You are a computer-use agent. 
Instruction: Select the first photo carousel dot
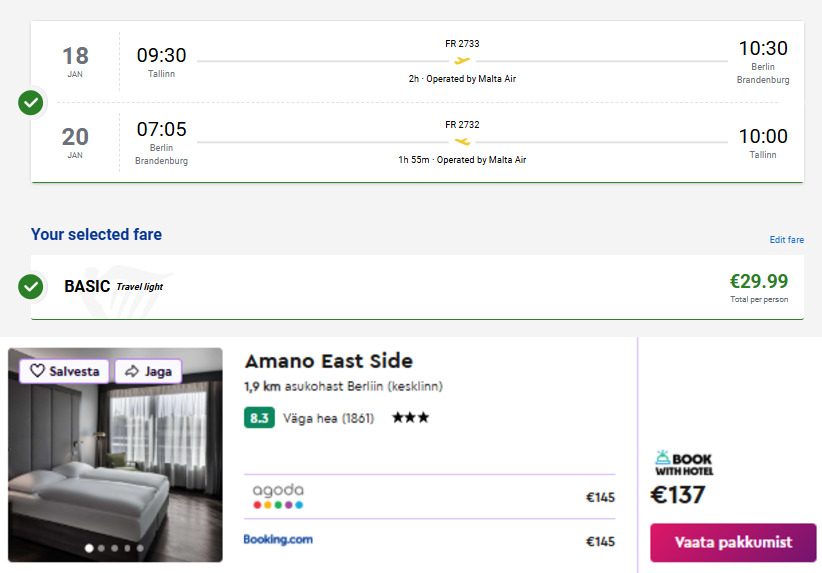[x=89, y=548]
